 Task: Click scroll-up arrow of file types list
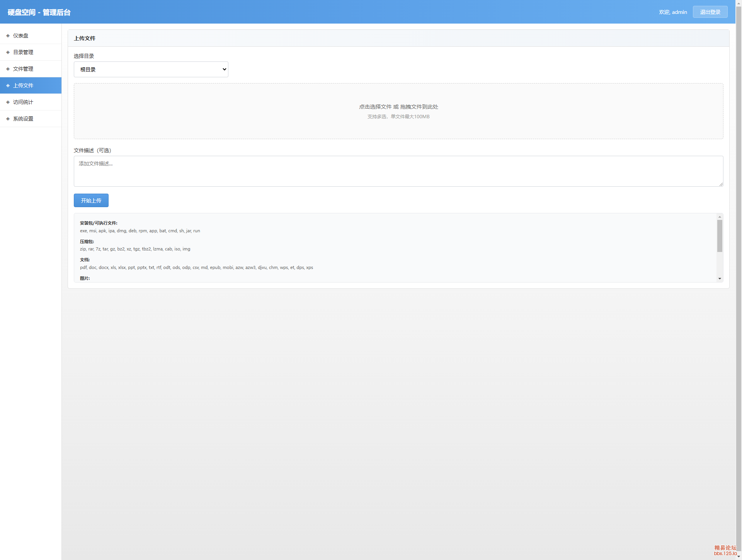tap(720, 217)
